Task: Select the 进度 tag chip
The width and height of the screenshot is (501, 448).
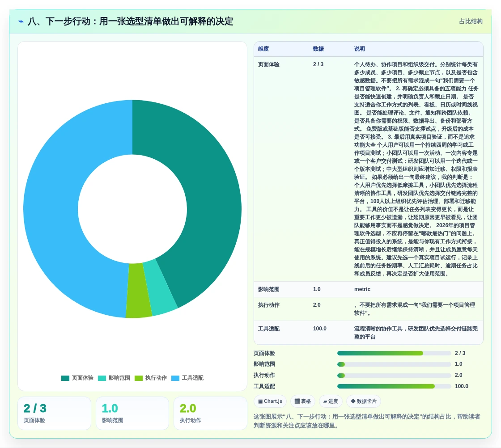Action: [x=331, y=402]
